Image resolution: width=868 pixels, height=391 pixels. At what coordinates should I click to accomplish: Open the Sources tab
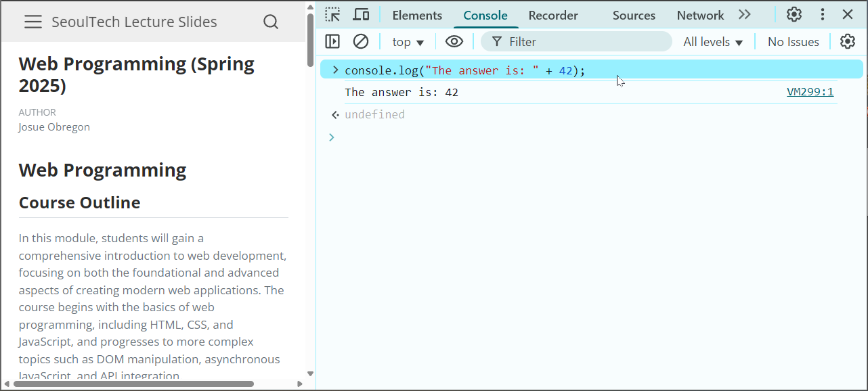click(634, 15)
